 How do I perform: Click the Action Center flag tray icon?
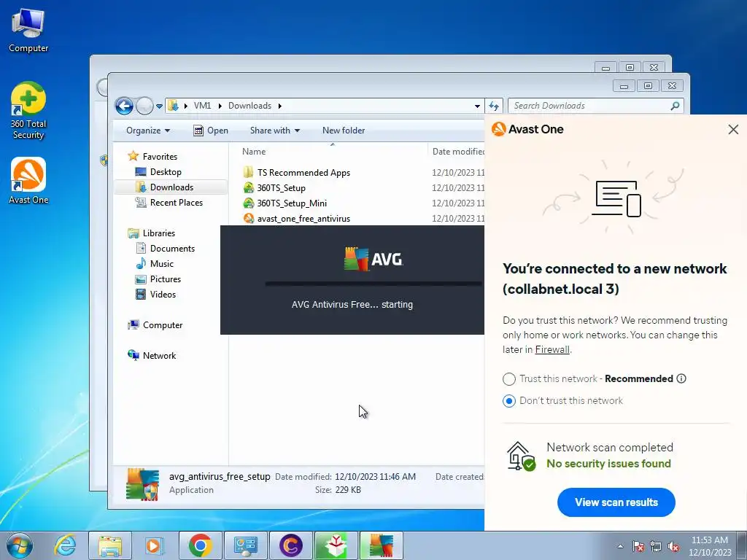click(x=638, y=546)
